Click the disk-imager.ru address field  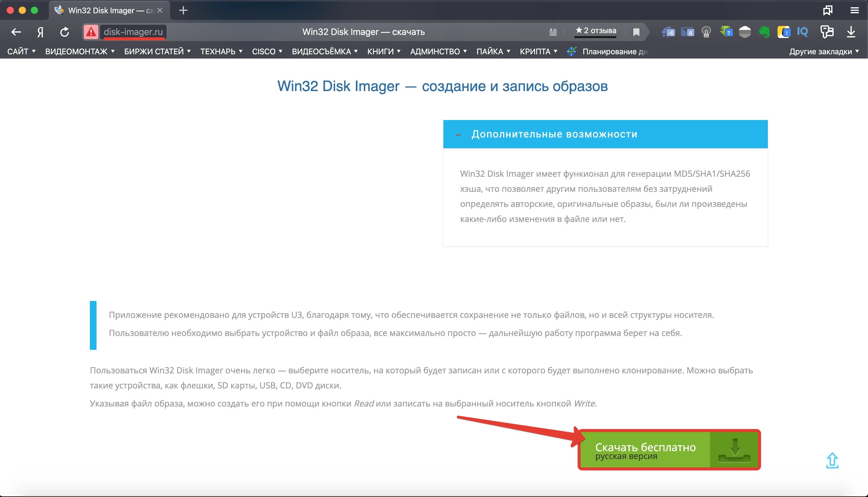[x=133, y=32]
